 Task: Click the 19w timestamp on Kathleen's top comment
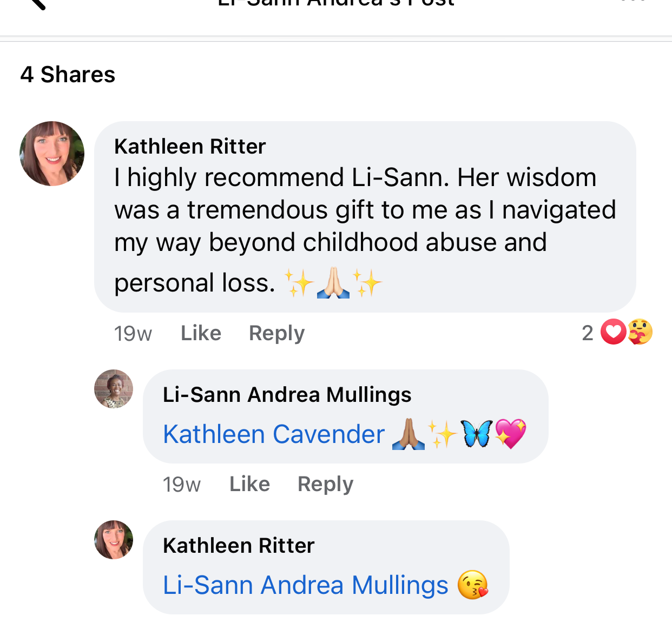click(x=133, y=334)
